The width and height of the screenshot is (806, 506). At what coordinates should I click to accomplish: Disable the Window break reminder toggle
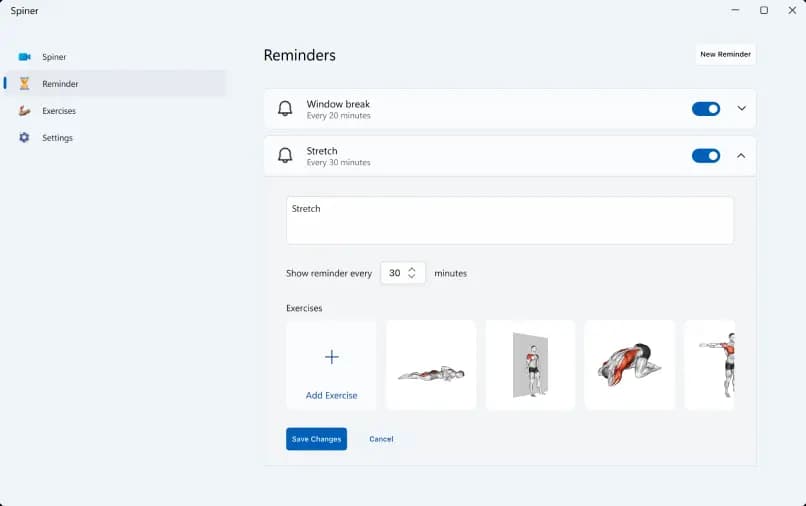[x=705, y=109]
